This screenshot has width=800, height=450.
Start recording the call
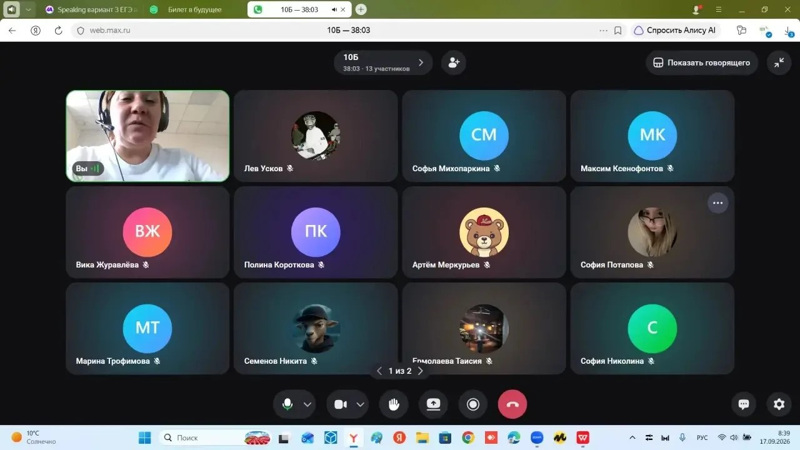[473, 404]
